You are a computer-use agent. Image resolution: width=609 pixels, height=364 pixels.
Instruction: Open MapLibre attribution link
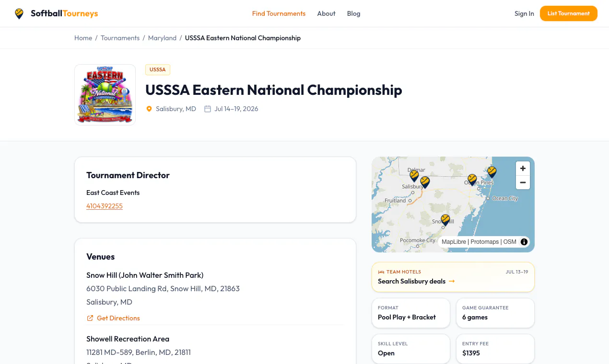(454, 242)
